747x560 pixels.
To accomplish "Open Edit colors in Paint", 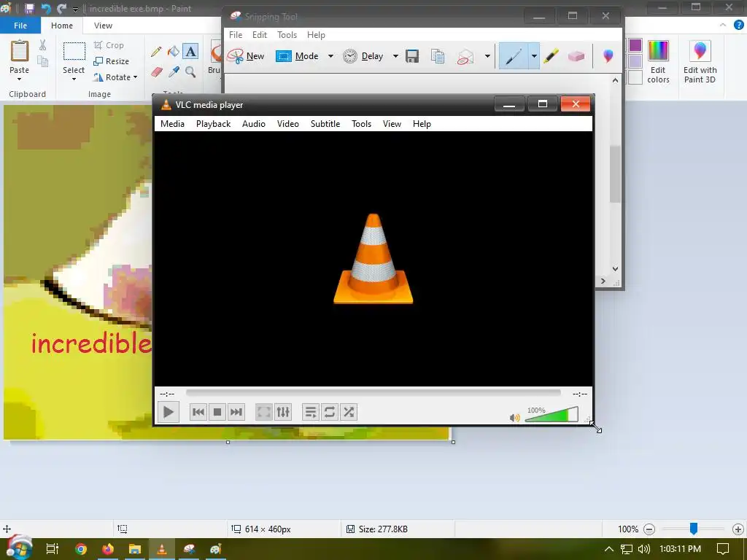I will point(659,62).
